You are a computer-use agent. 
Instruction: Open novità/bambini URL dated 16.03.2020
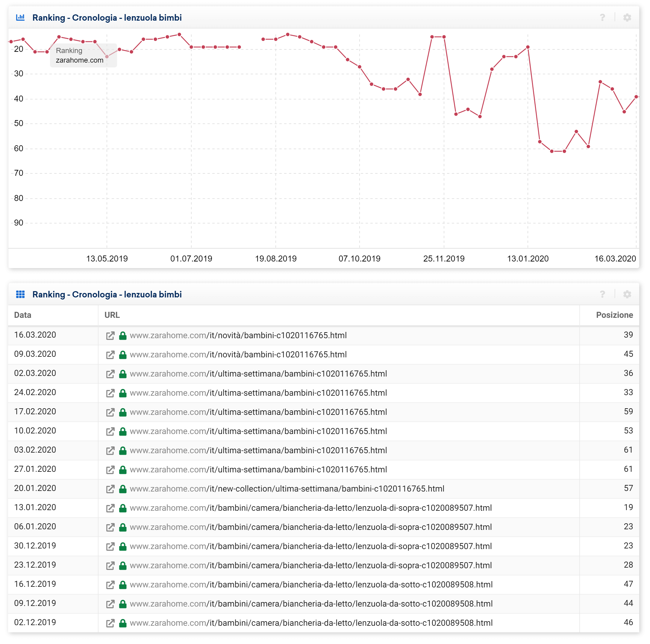point(238,335)
